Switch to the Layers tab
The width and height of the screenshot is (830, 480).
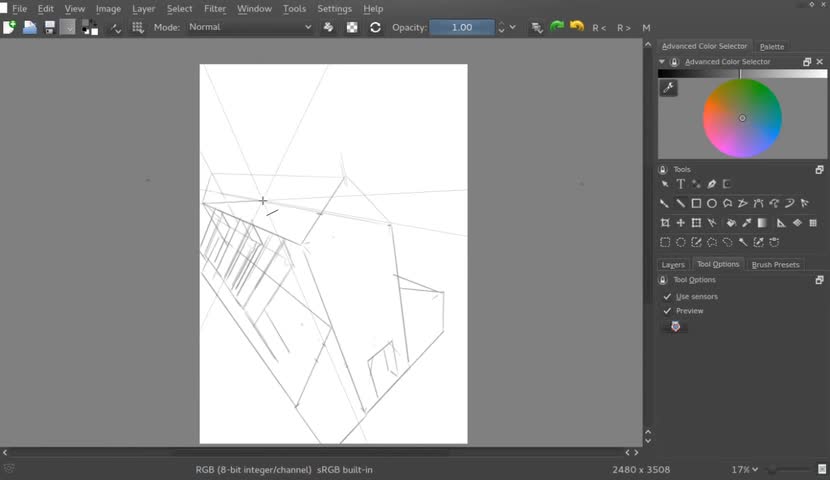tap(673, 265)
